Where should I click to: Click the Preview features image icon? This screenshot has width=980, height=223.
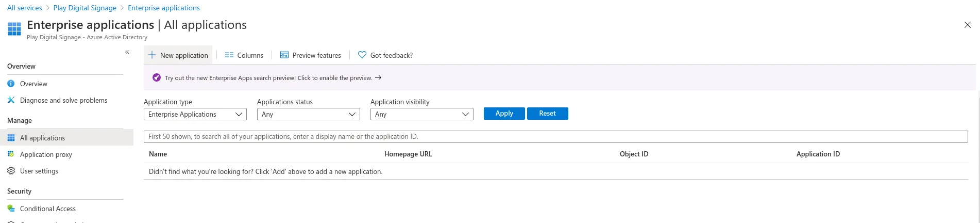[x=284, y=55]
